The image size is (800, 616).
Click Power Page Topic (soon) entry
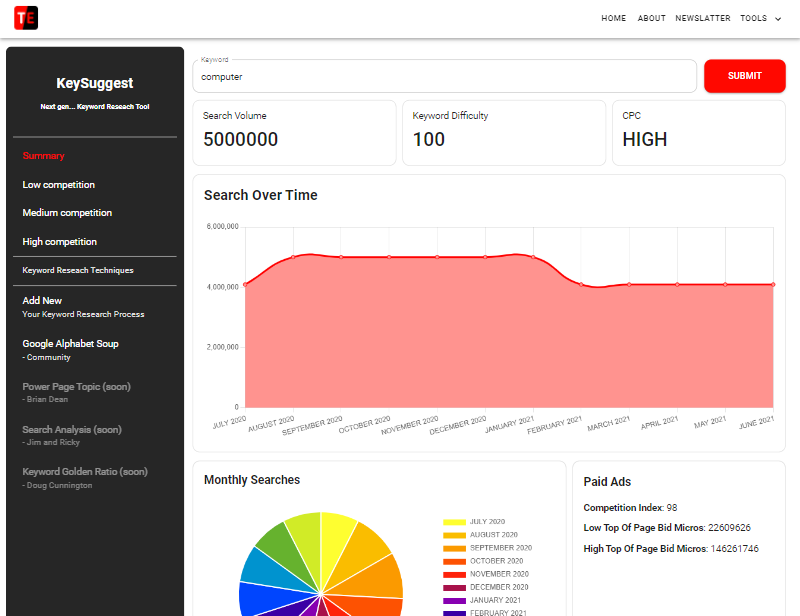click(x=77, y=392)
